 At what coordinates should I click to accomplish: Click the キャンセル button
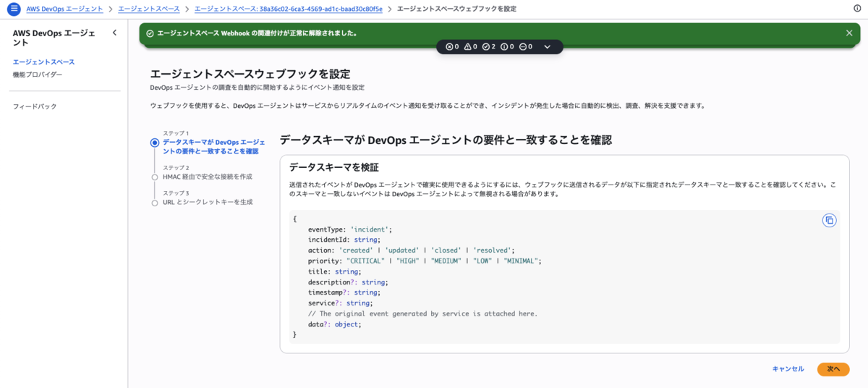[x=788, y=369]
